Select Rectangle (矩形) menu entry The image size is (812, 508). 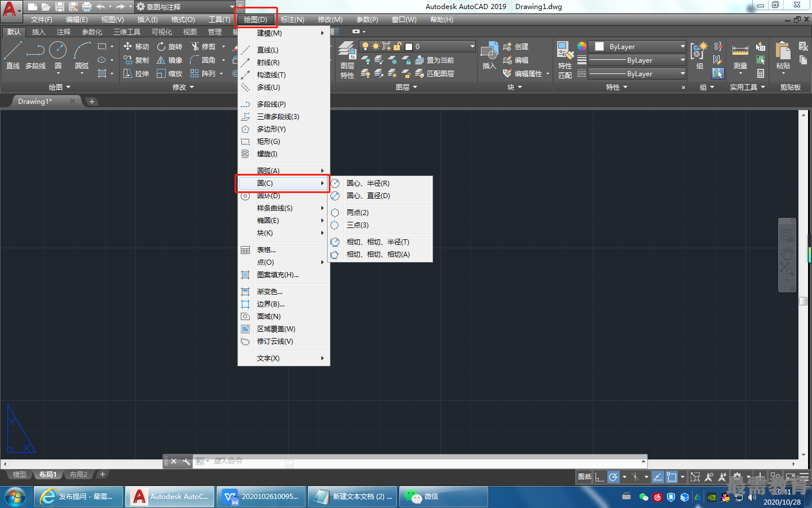tap(284, 141)
